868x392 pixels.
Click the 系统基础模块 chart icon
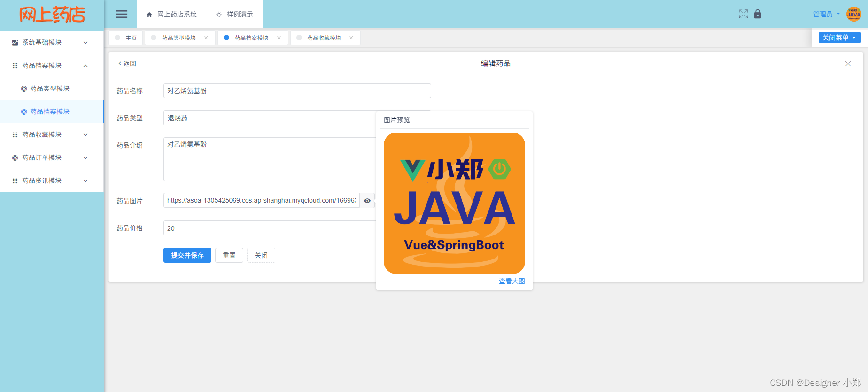click(x=15, y=43)
